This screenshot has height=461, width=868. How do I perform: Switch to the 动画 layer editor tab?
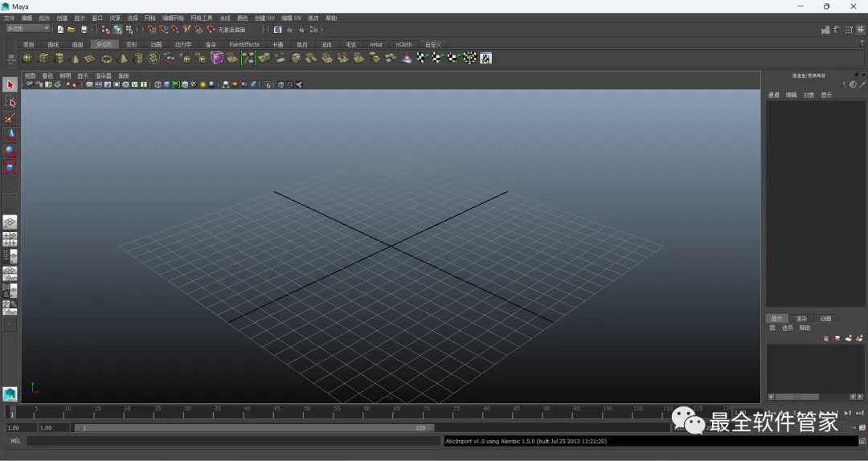tap(825, 319)
